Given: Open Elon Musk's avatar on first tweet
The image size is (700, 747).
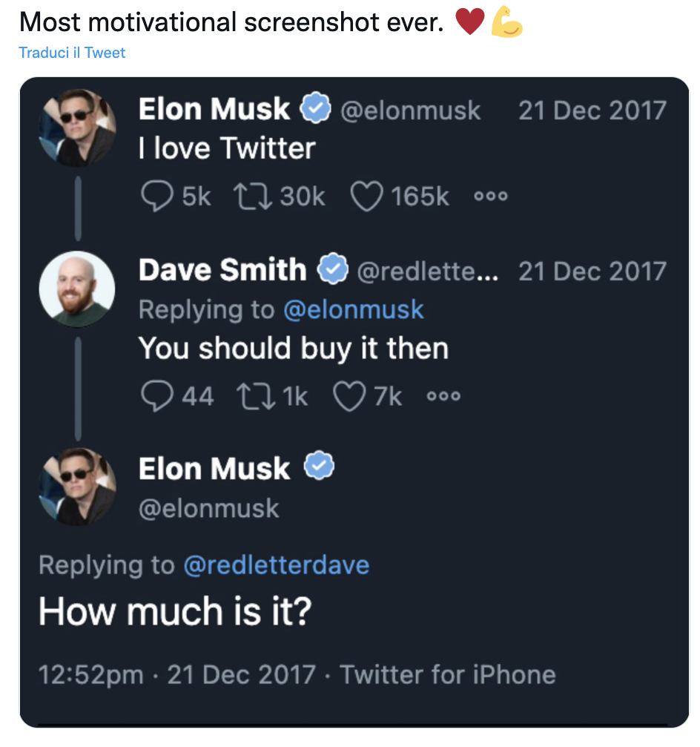Looking at the screenshot, I should [77, 128].
